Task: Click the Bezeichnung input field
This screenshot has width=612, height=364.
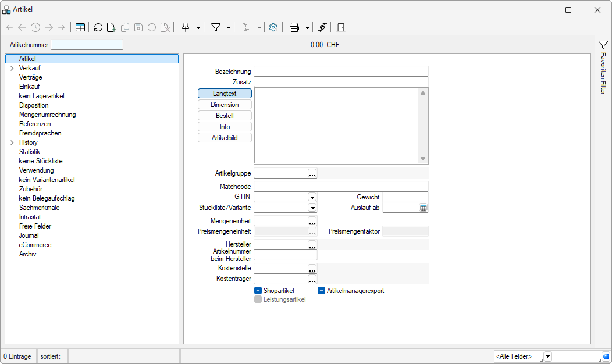Action: point(341,71)
